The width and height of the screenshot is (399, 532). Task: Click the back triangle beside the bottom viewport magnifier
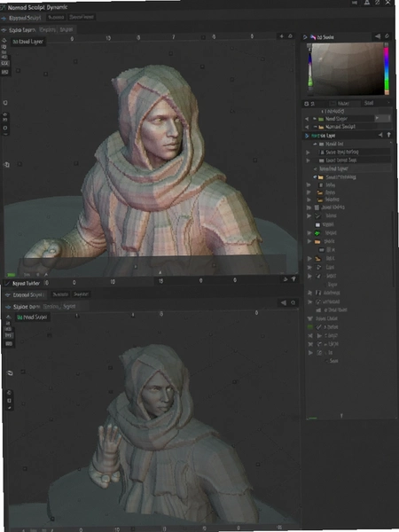(x=284, y=302)
